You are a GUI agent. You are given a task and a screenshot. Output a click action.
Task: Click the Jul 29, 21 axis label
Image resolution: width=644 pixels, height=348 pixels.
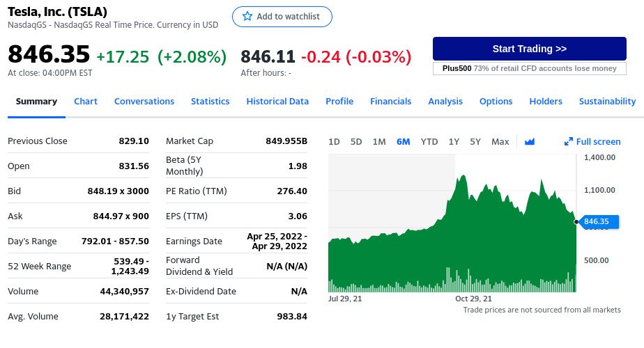[x=345, y=299]
